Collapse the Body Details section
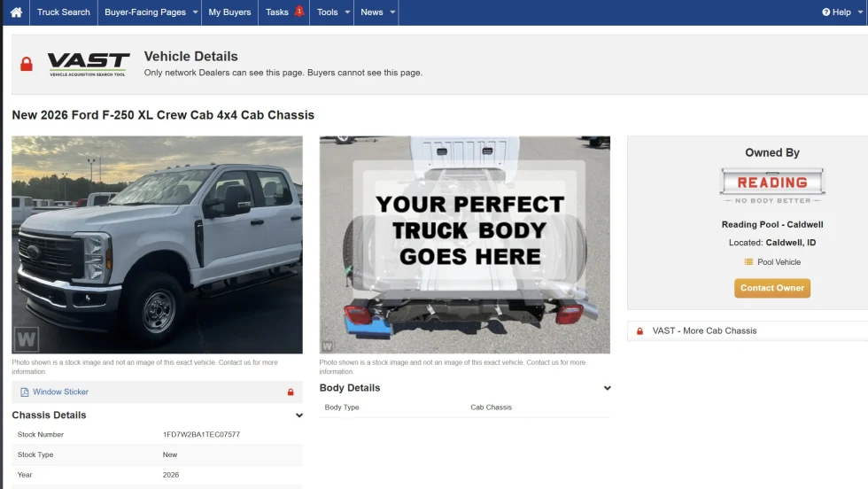 click(608, 388)
